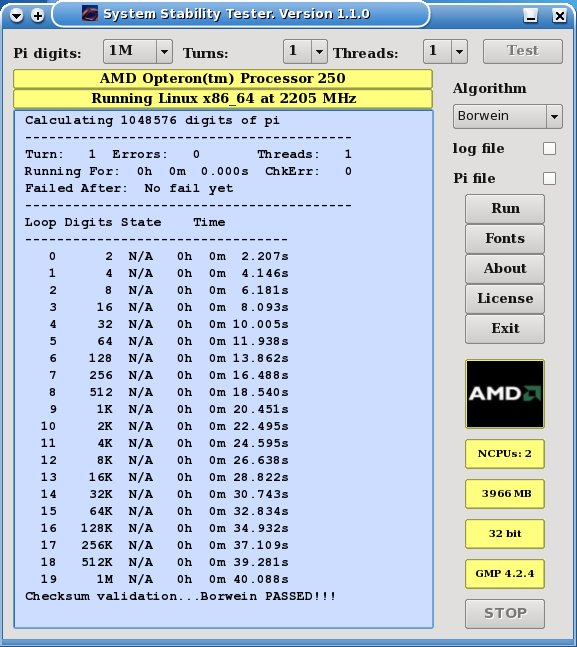
Task: Open the Fonts dialog
Action: point(505,239)
